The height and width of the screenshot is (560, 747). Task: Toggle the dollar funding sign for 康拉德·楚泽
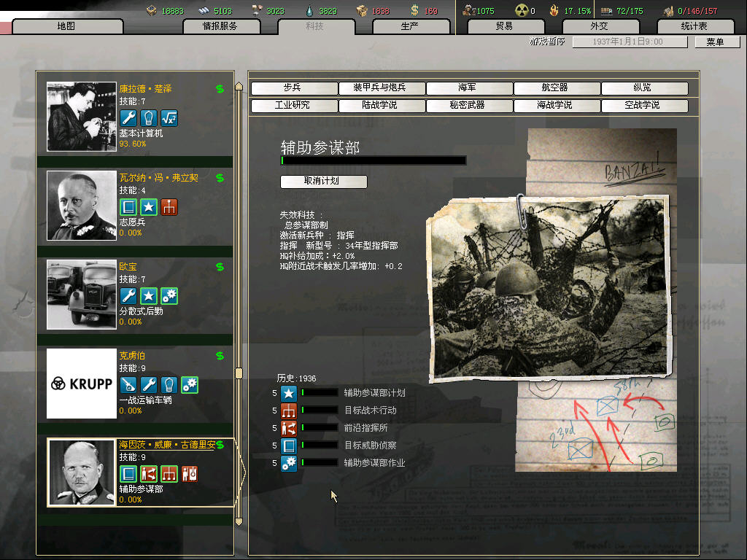click(x=220, y=89)
